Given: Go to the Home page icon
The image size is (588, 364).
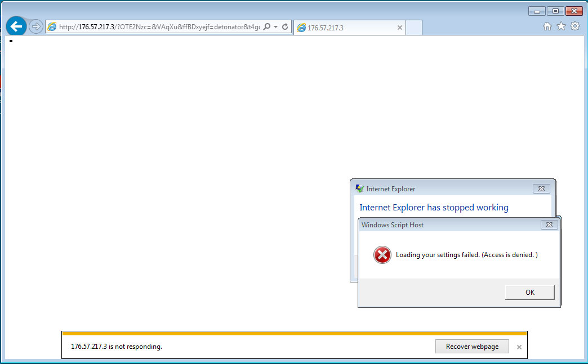Looking at the screenshot, I should click(547, 26).
